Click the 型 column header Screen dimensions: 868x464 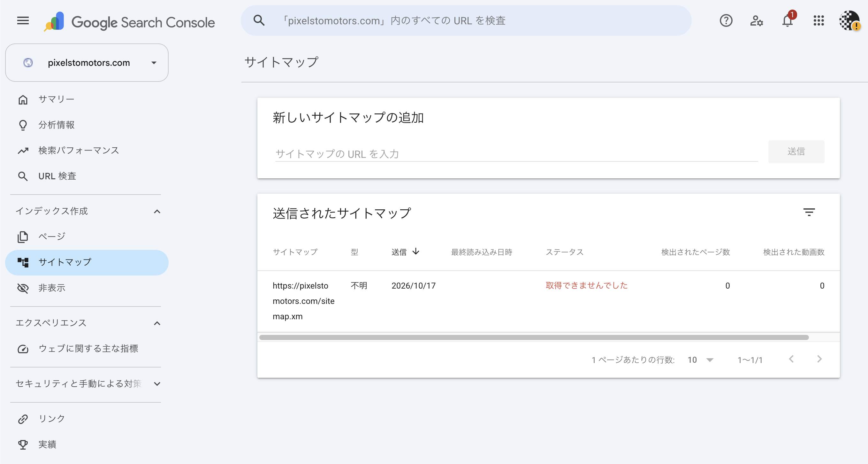[x=354, y=252]
